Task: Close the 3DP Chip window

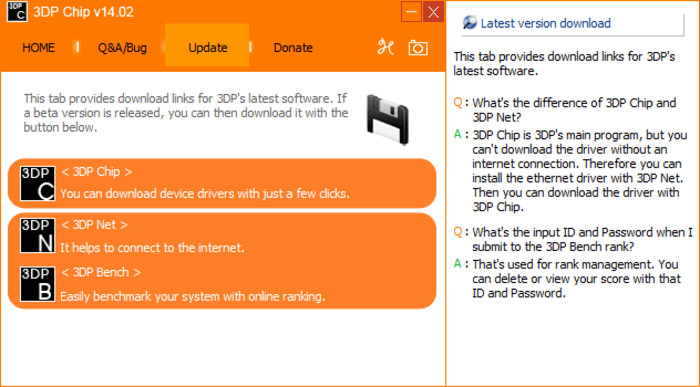Action: [x=433, y=12]
